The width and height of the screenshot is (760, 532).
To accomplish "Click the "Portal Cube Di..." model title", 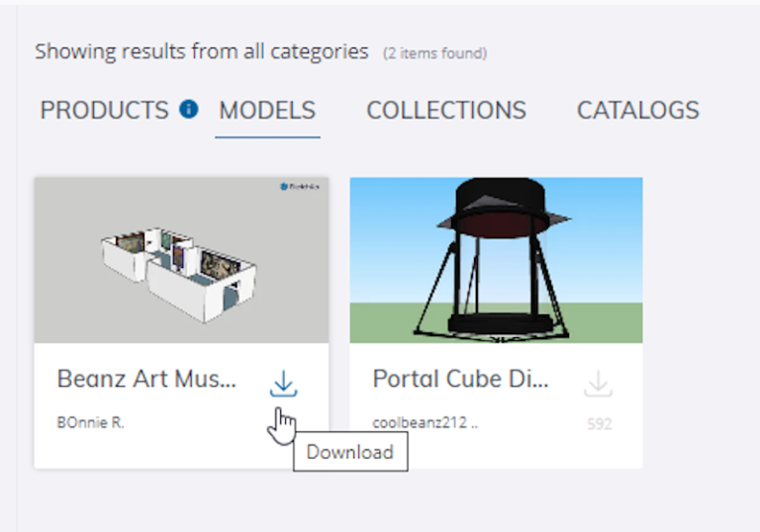I will (460, 379).
